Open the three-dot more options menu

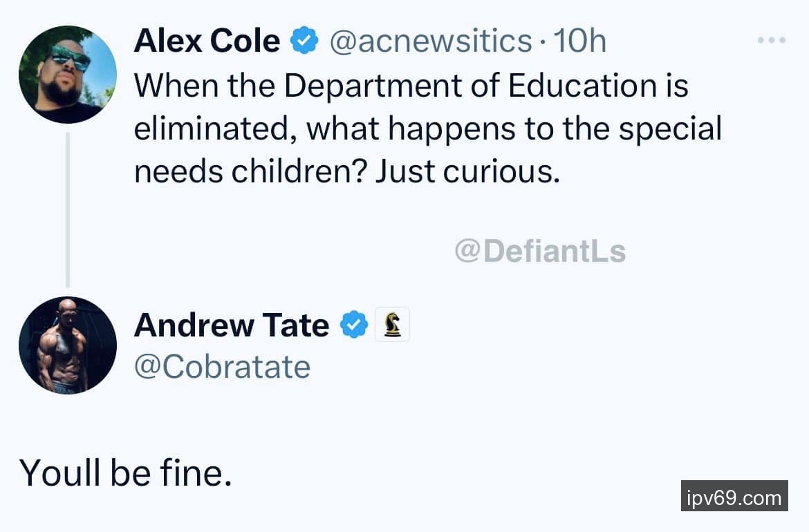pyautogui.click(x=771, y=41)
